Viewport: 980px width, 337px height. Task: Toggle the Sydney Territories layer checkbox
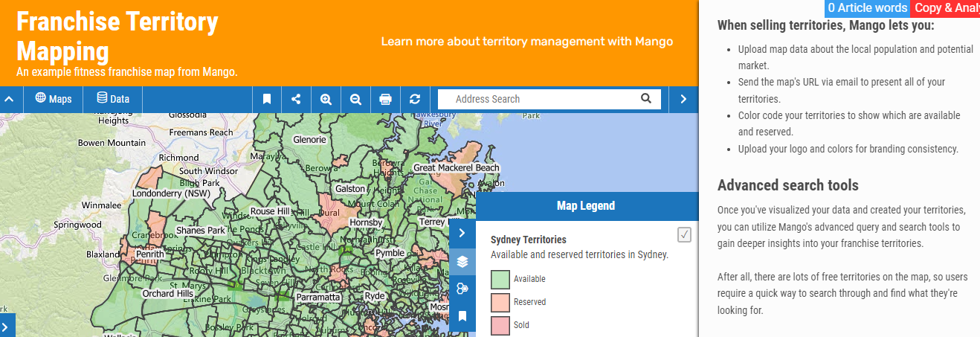pos(685,235)
